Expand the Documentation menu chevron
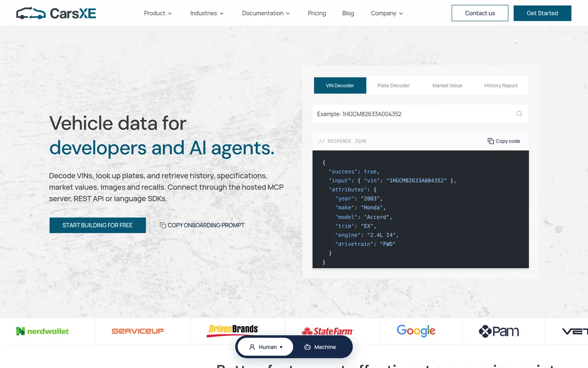Viewport: 588px width, 368px height. (x=288, y=13)
